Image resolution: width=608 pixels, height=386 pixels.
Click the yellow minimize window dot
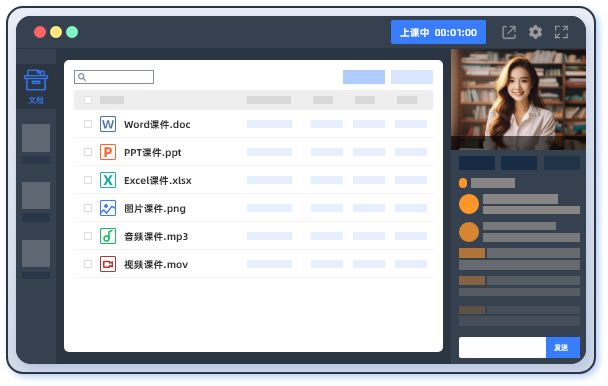(x=56, y=32)
